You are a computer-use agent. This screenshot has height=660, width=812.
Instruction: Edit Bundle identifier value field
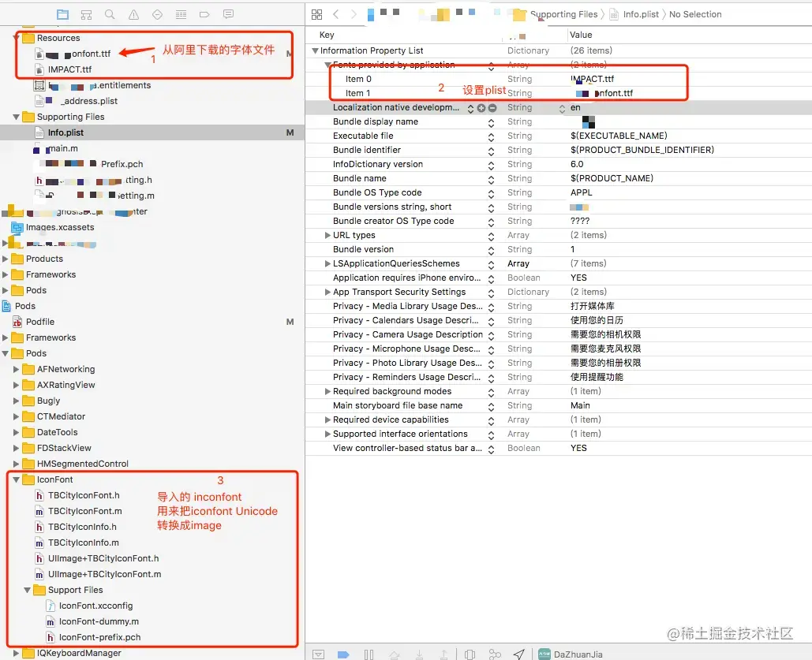click(642, 150)
